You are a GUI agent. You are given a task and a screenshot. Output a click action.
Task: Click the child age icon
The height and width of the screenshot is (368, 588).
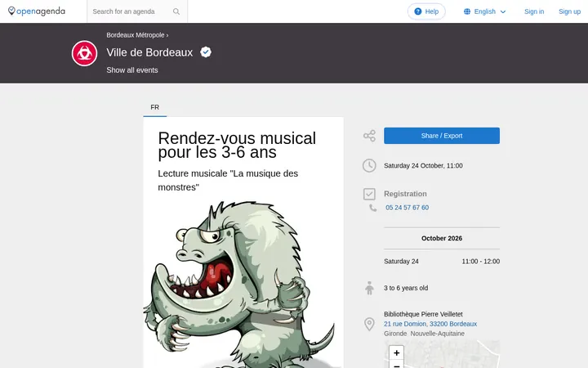tap(369, 288)
